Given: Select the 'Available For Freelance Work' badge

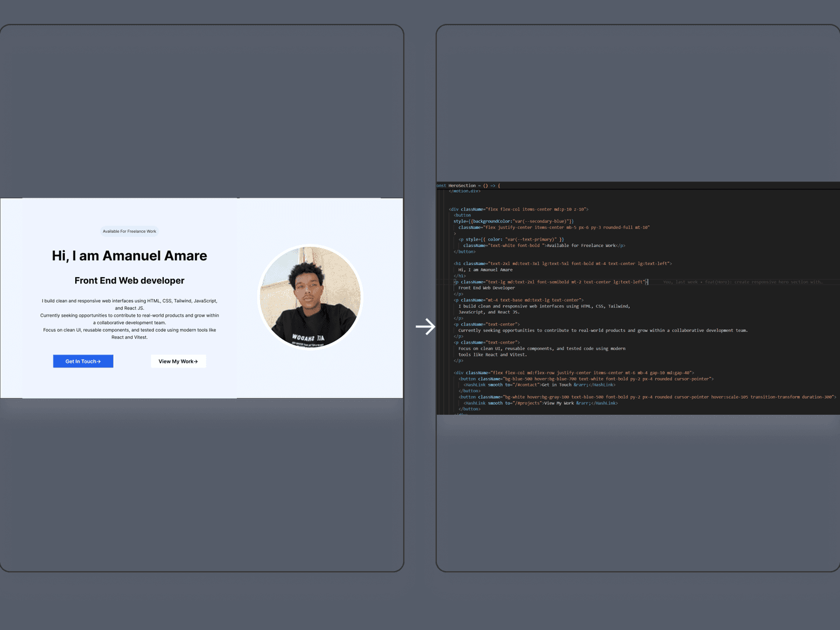Looking at the screenshot, I should (x=129, y=231).
